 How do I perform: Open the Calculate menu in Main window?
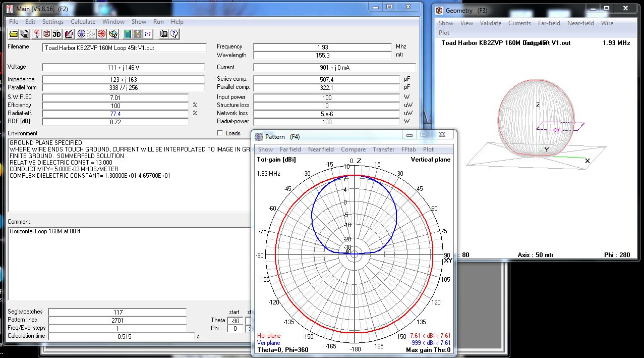click(83, 22)
